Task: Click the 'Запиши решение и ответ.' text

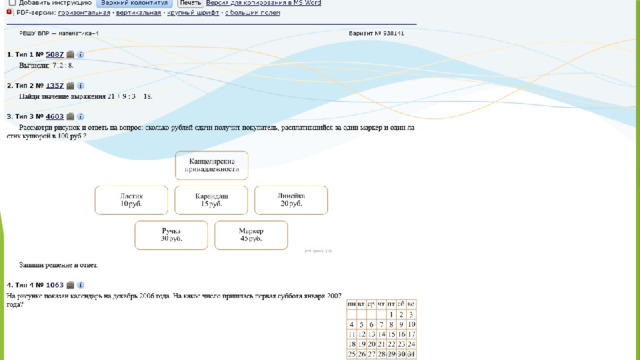Action: click(58, 265)
